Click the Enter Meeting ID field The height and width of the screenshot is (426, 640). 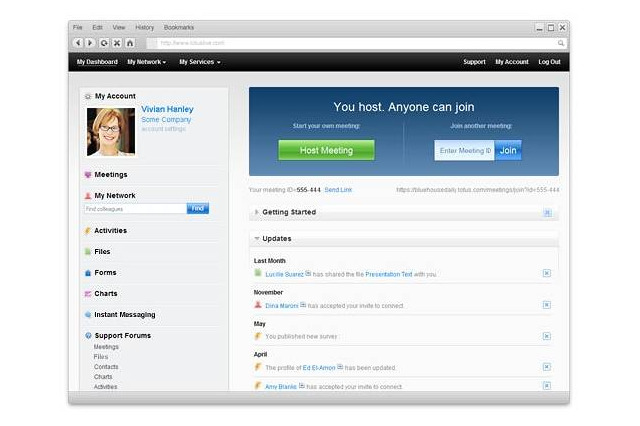click(464, 150)
